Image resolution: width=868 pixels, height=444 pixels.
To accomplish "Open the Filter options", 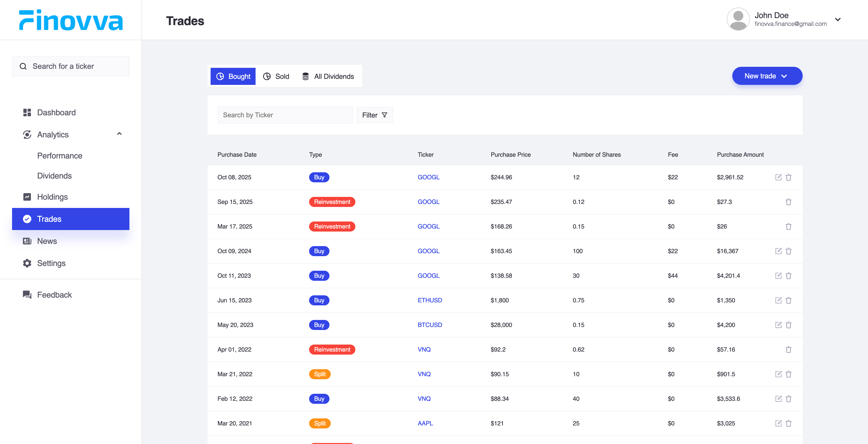I will coord(374,115).
